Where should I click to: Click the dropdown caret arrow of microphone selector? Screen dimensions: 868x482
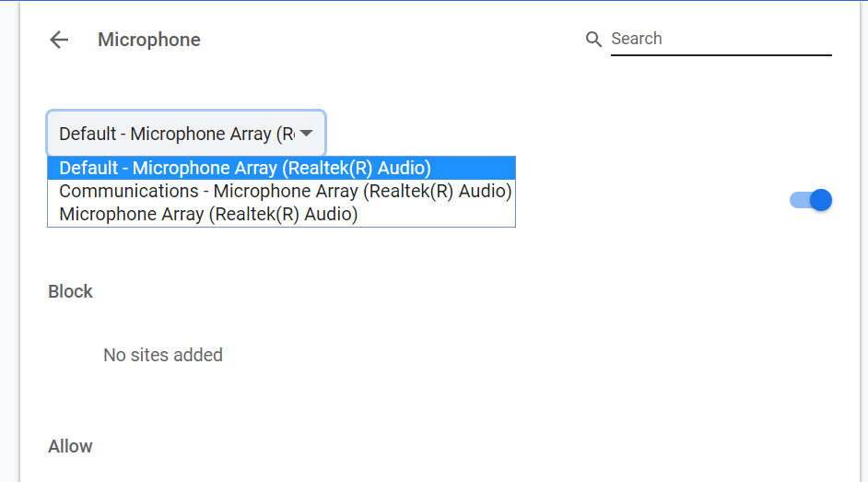coord(307,134)
